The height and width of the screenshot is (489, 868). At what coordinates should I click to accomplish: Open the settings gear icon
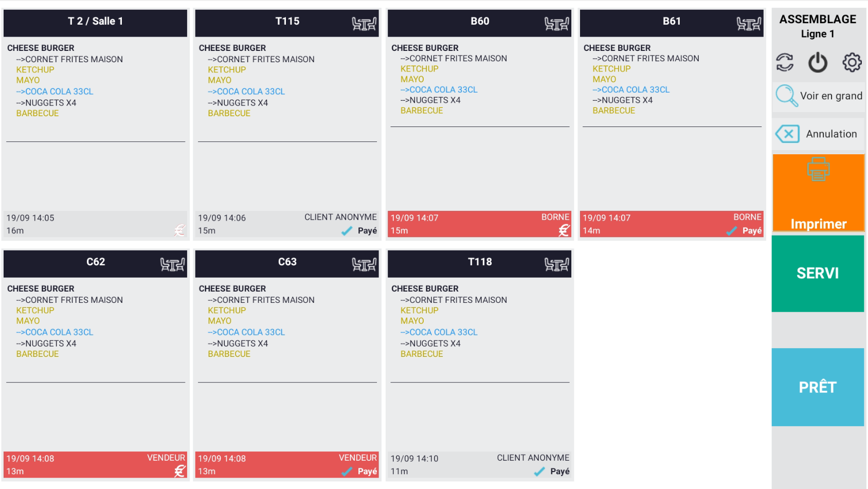pos(852,63)
